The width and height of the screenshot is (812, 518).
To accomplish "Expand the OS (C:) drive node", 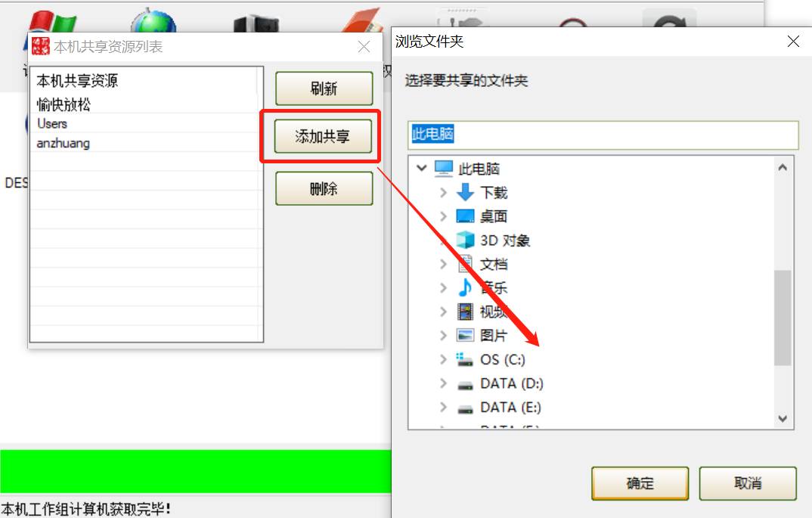I will 443,359.
